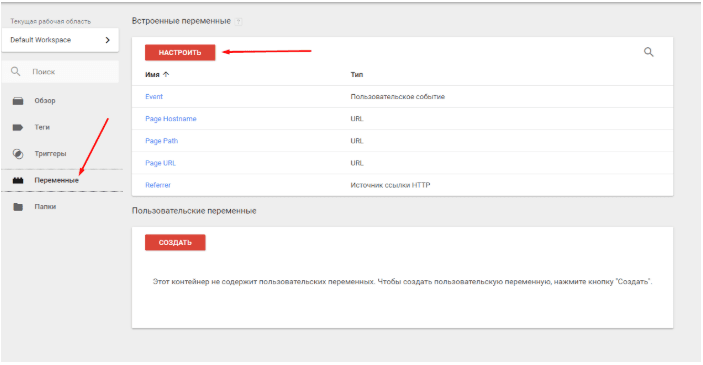703x365 pixels.
Task: Open the Event variable link
Action: [x=154, y=96]
